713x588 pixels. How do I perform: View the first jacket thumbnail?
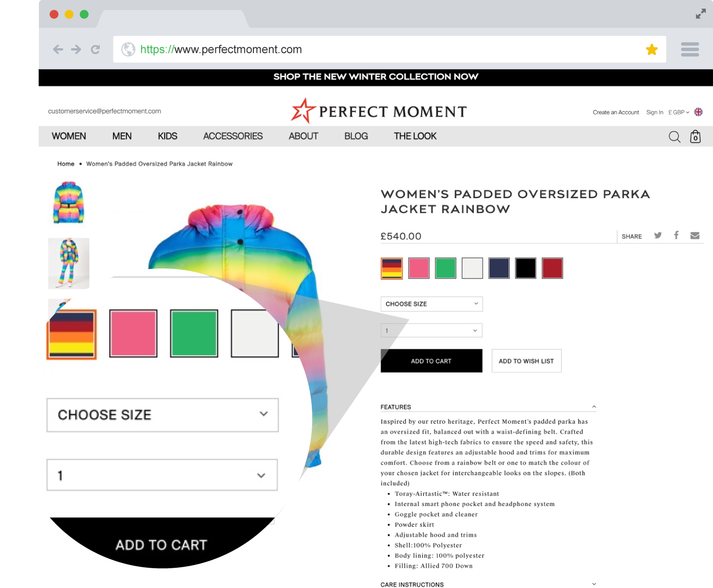[68, 202]
